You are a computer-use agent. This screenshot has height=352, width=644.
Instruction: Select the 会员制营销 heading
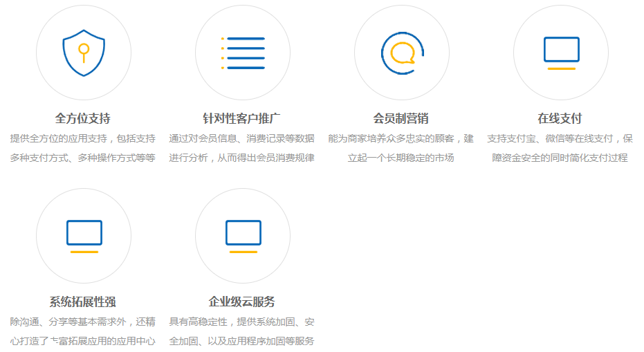click(x=401, y=118)
